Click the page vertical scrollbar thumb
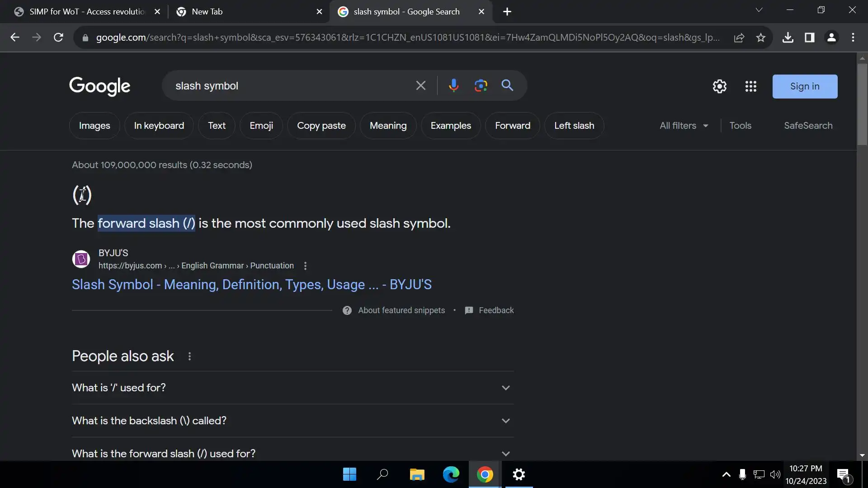Screen dimensions: 868x488 pos(862,104)
